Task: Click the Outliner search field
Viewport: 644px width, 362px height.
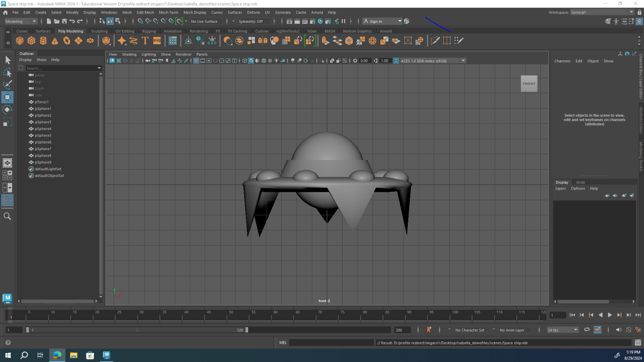Action: (x=60, y=68)
